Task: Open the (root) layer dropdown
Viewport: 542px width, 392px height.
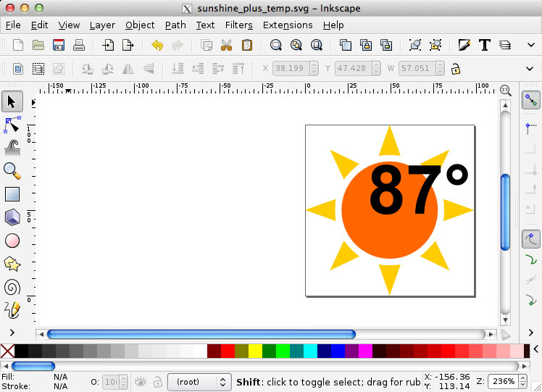Action: coord(199,382)
